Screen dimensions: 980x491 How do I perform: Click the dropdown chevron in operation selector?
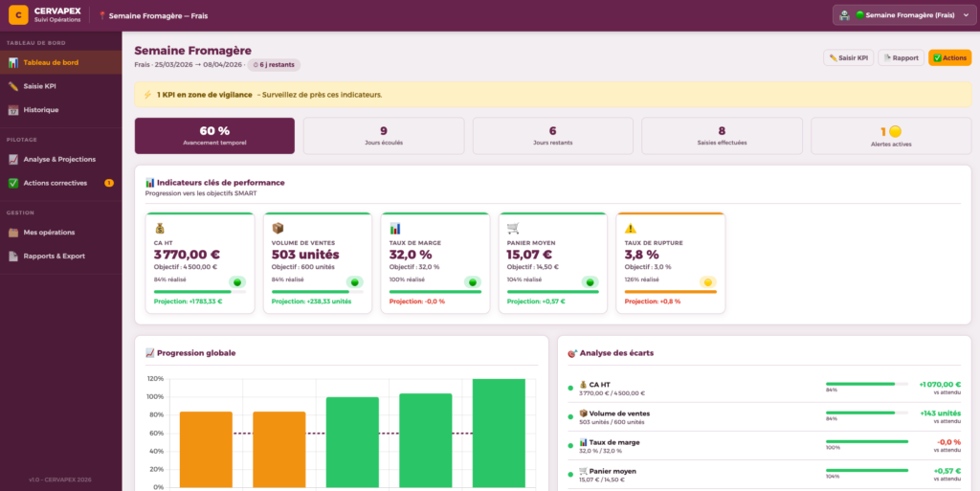tap(967, 15)
